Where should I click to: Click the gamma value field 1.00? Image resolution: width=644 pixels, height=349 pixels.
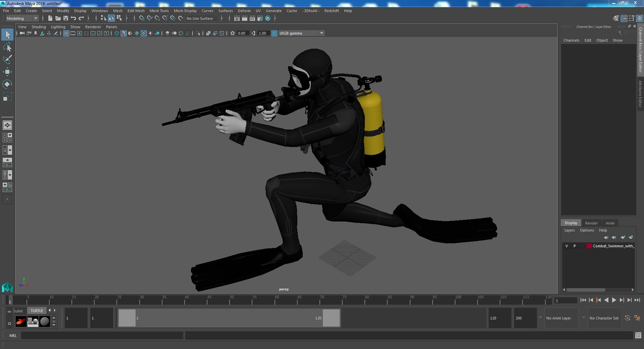263,33
